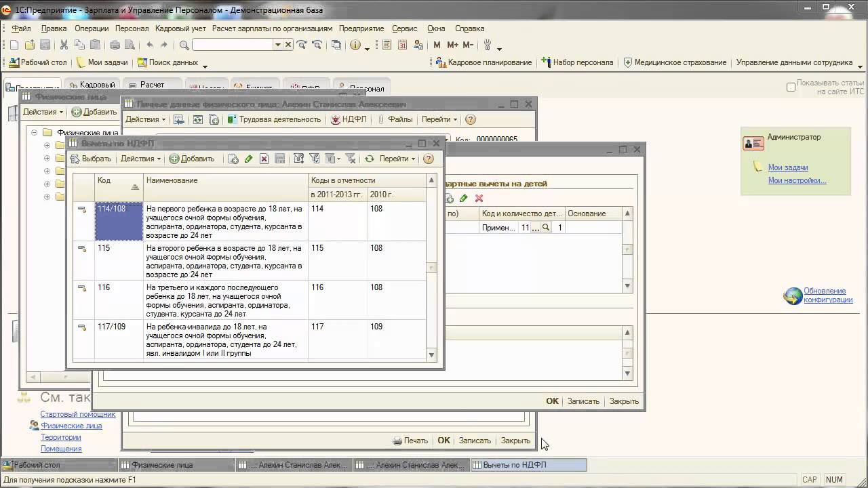Click Файлы paperclip in personal data window

pyautogui.click(x=395, y=119)
